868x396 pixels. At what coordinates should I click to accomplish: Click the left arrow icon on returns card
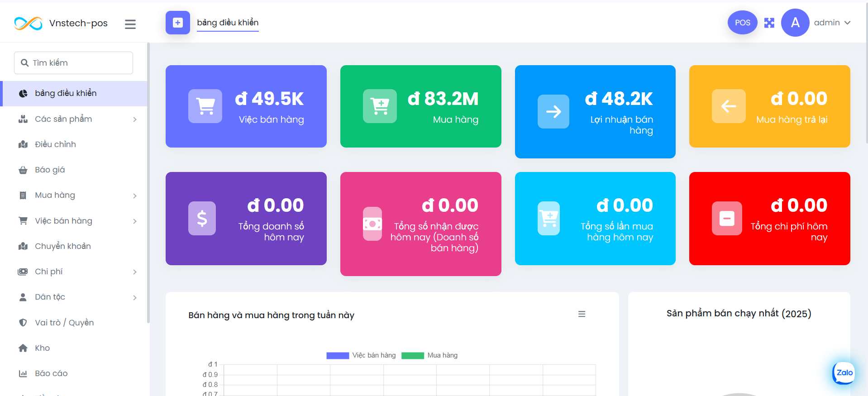coord(728,106)
